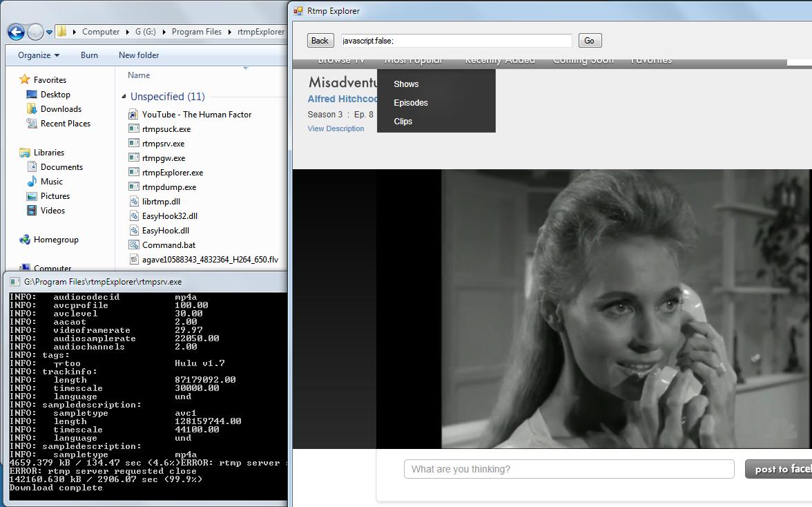Click Burn in the Explorer toolbar

coord(89,55)
